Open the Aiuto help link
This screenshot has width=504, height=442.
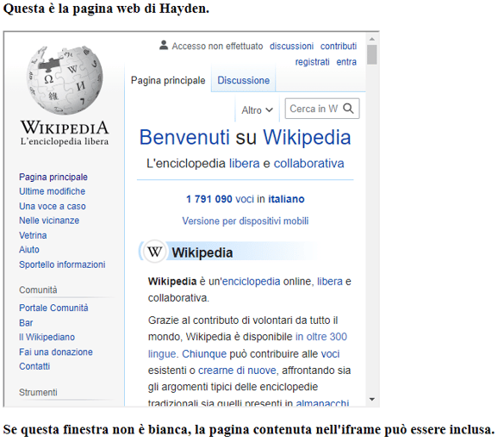[x=29, y=250]
